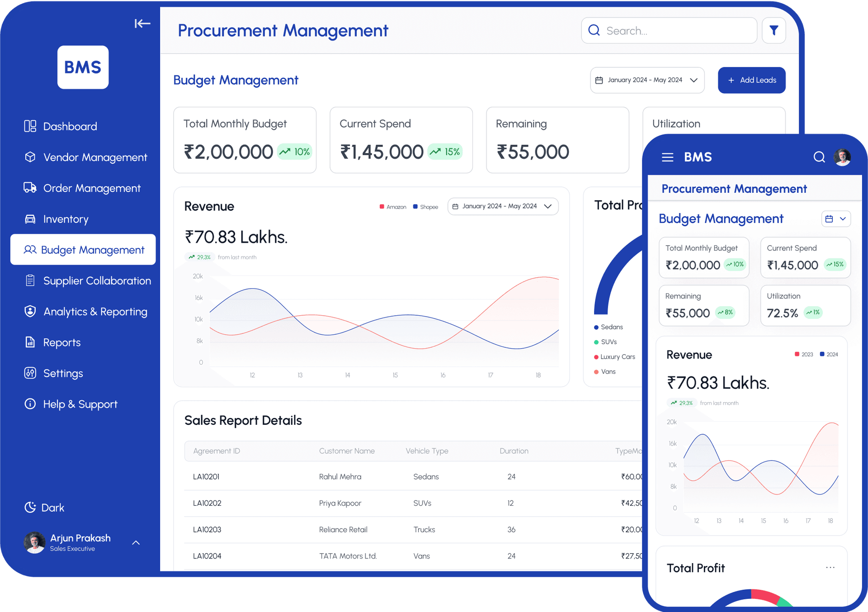The image size is (868, 612).
Task: Open Vendor Management from its sidebar icon
Action: (30, 157)
